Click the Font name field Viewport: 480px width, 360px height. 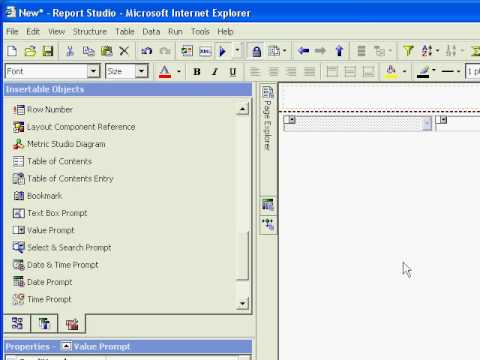[47, 71]
